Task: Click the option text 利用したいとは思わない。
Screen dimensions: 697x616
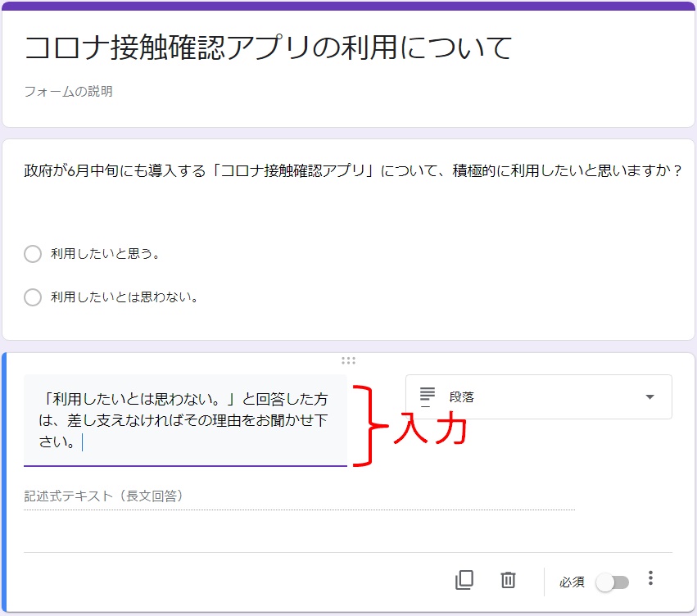Action: (125, 297)
